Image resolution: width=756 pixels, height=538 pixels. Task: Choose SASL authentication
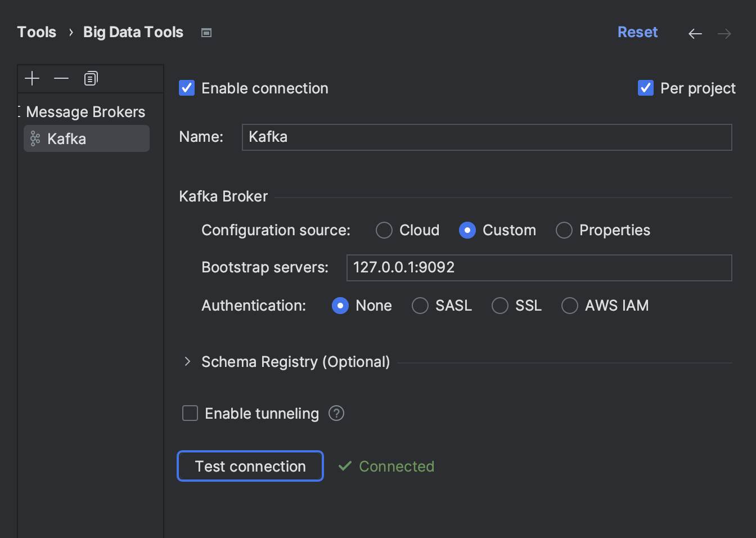click(420, 306)
